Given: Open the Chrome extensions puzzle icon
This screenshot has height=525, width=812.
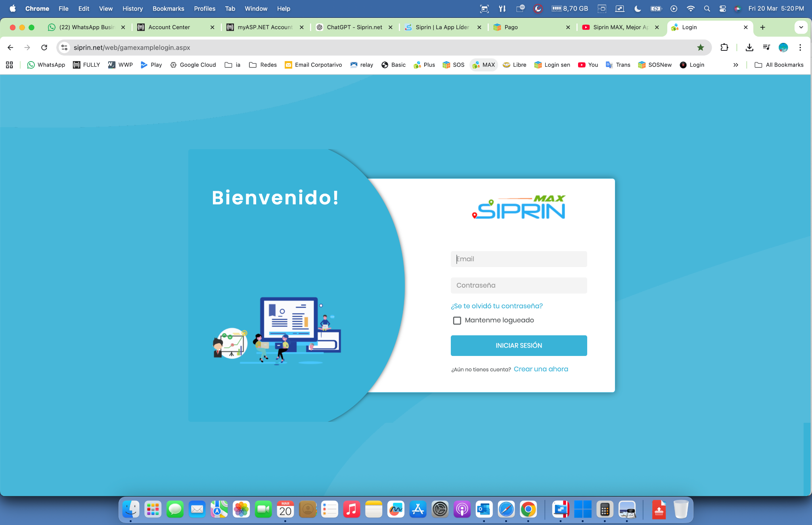Looking at the screenshot, I should [724, 48].
